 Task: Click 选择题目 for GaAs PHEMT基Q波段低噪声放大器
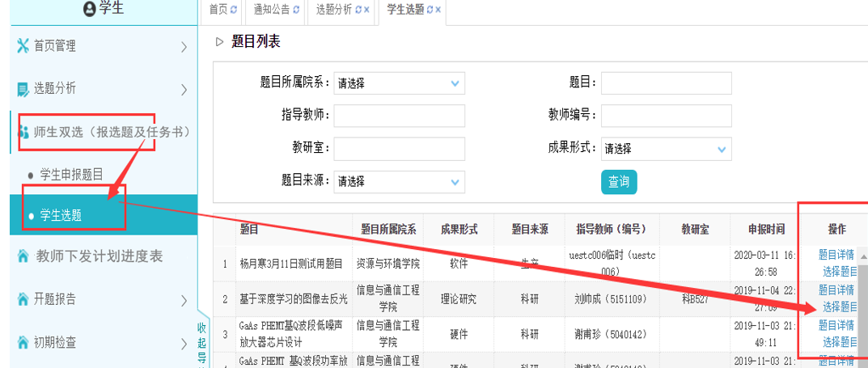tap(840, 341)
